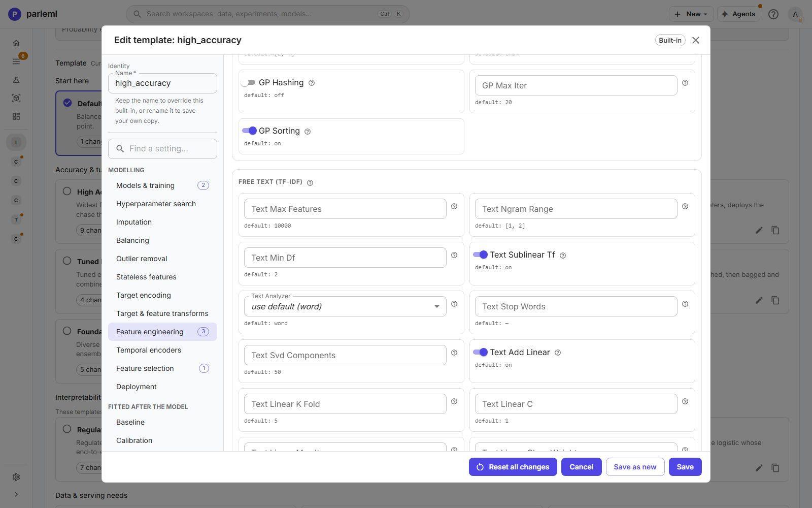Go to Calibration section
Image resolution: width=812 pixels, height=508 pixels.
click(162, 440)
